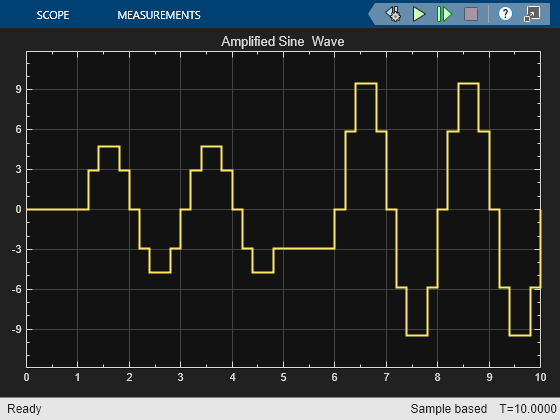Click the Sample based status text
Image resolution: width=560 pixels, height=420 pixels.
point(449,408)
